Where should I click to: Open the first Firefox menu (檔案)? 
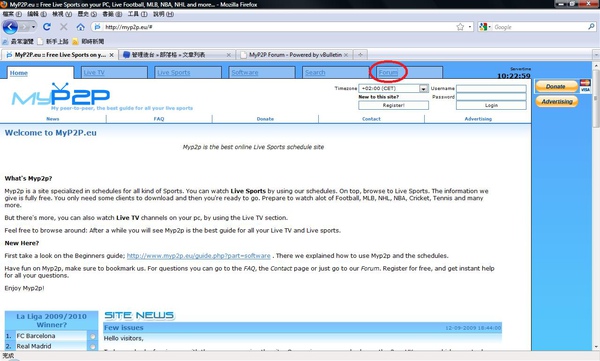(12, 14)
